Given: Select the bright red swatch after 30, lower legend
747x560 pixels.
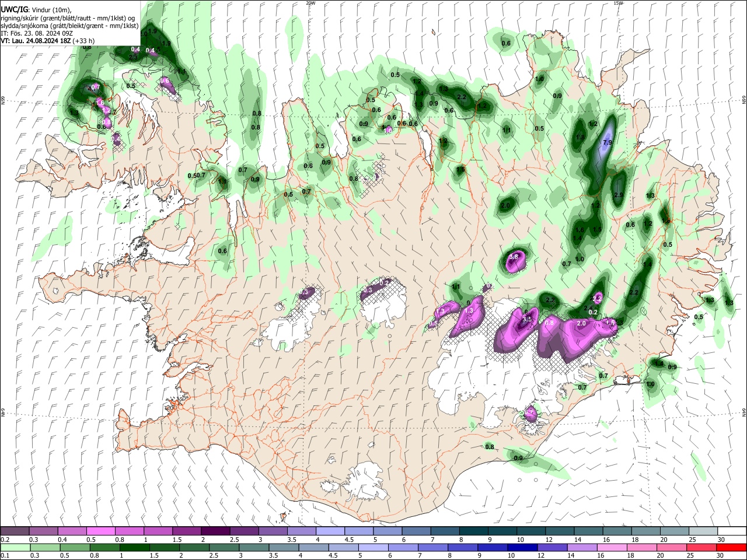Looking at the screenshot, I should 732,547.
